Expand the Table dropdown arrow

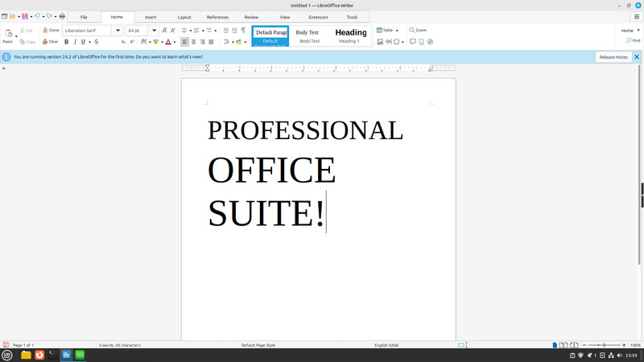[397, 31]
